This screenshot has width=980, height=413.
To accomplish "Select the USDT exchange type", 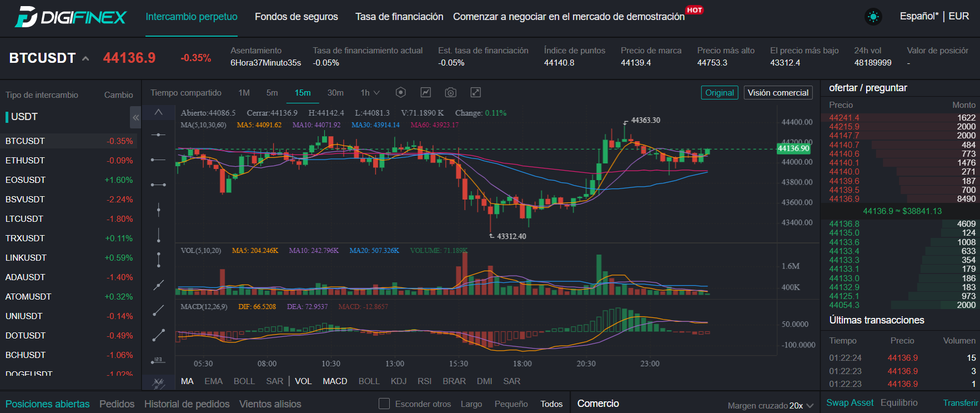I will pos(24,117).
